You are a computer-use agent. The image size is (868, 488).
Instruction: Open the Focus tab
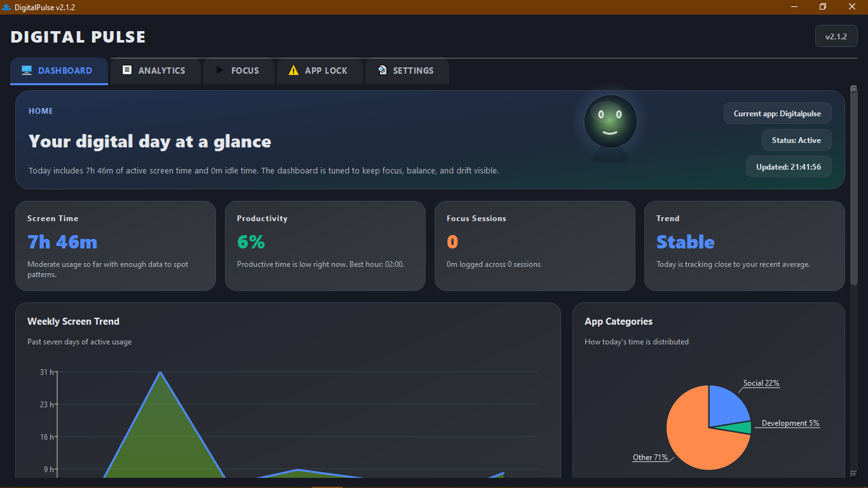coord(239,71)
